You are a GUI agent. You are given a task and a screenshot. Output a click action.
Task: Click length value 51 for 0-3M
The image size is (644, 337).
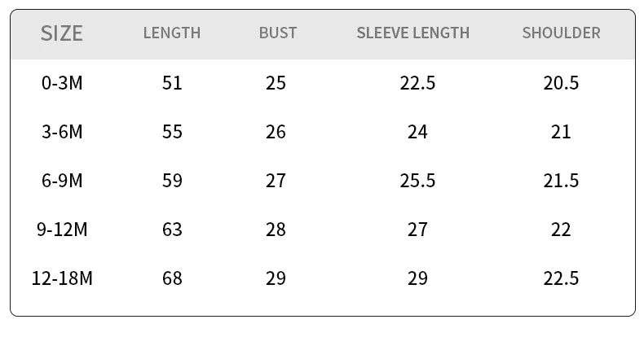click(172, 83)
